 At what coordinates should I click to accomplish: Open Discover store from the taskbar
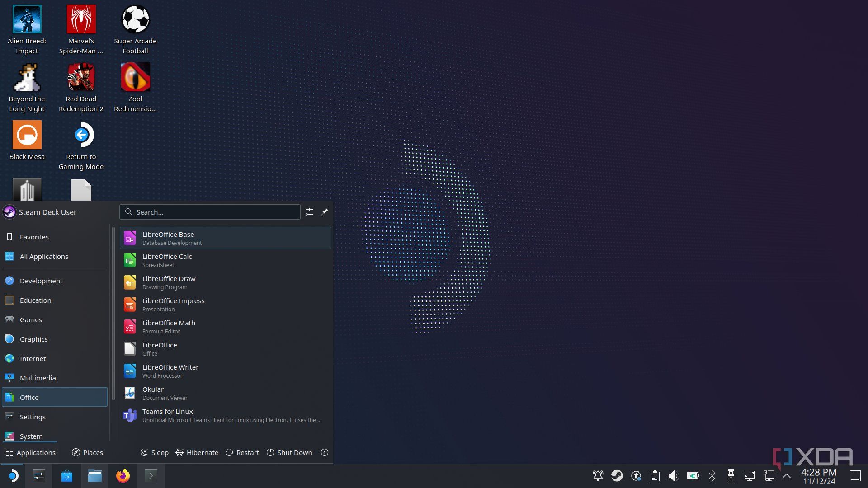67,476
